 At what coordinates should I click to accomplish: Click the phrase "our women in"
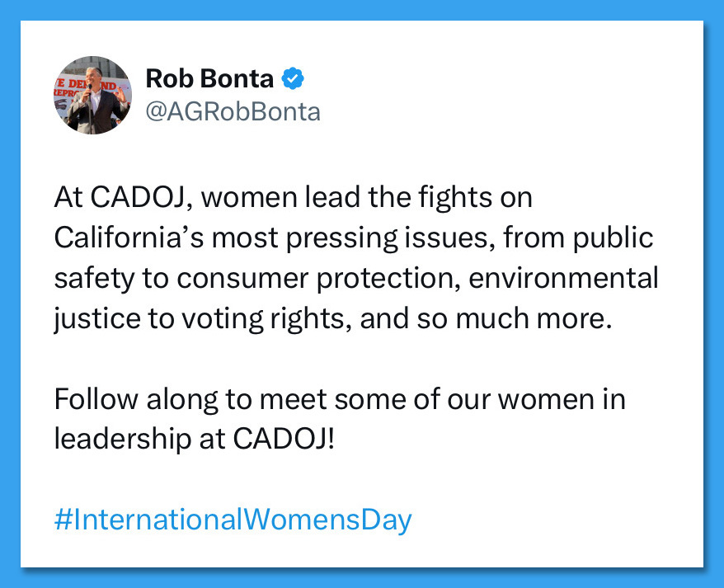click(x=540, y=400)
